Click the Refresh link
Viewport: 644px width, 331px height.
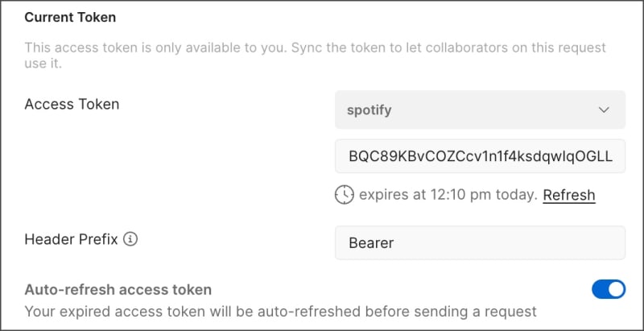[x=568, y=195]
